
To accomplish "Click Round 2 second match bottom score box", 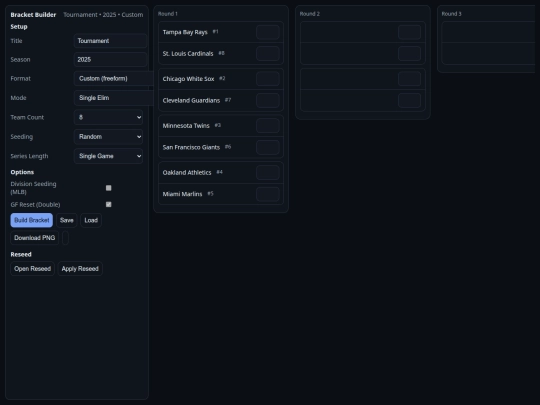I will [409, 101].
